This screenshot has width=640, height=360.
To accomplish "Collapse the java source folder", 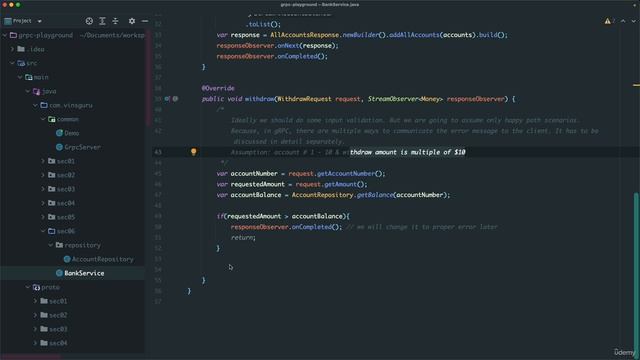I will click(x=28, y=91).
